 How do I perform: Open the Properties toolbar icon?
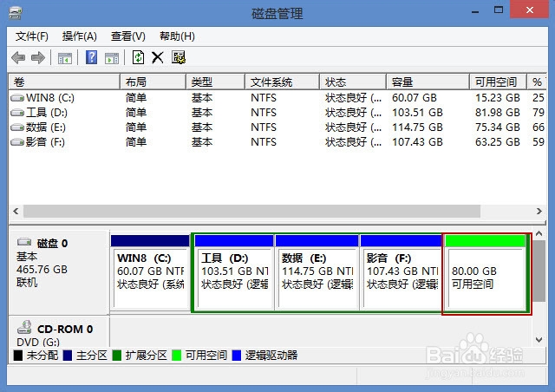click(x=179, y=57)
